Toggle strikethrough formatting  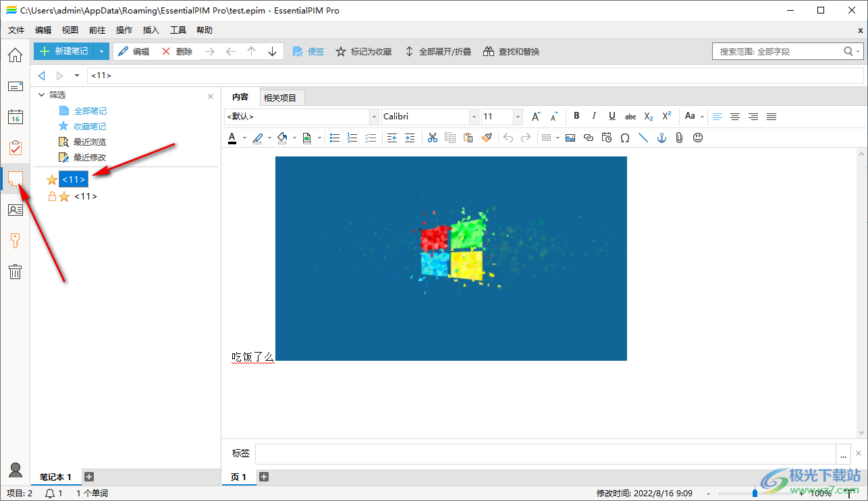(630, 117)
